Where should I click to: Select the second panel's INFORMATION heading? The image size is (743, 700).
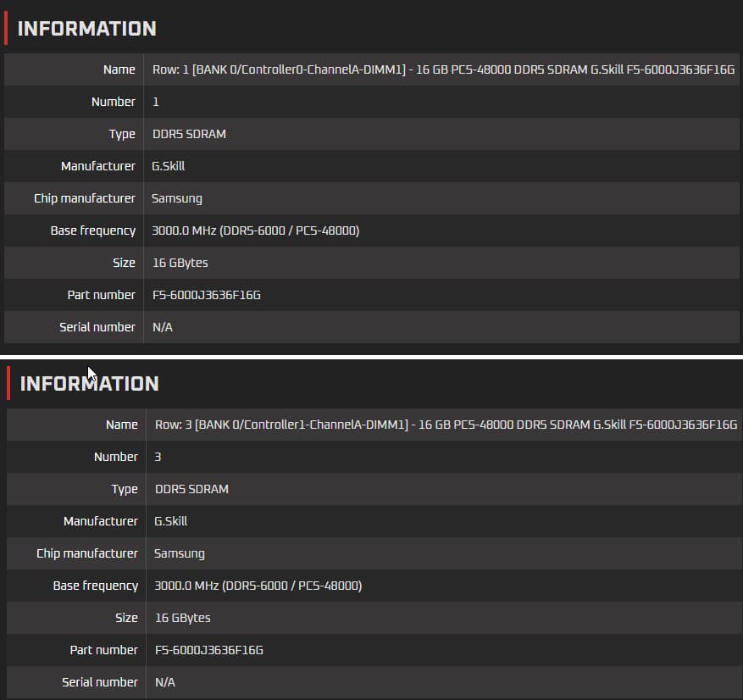click(89, 383)
